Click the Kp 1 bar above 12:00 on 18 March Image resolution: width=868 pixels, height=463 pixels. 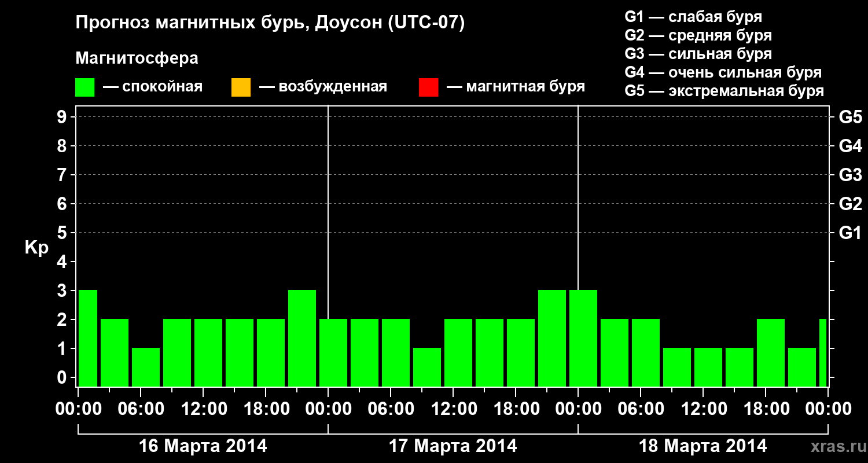(708, 367)
